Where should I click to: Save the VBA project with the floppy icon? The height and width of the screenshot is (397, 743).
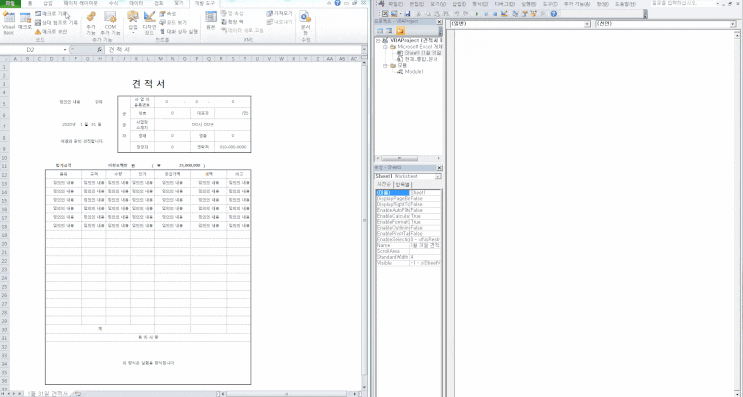[x=408, y=14]
